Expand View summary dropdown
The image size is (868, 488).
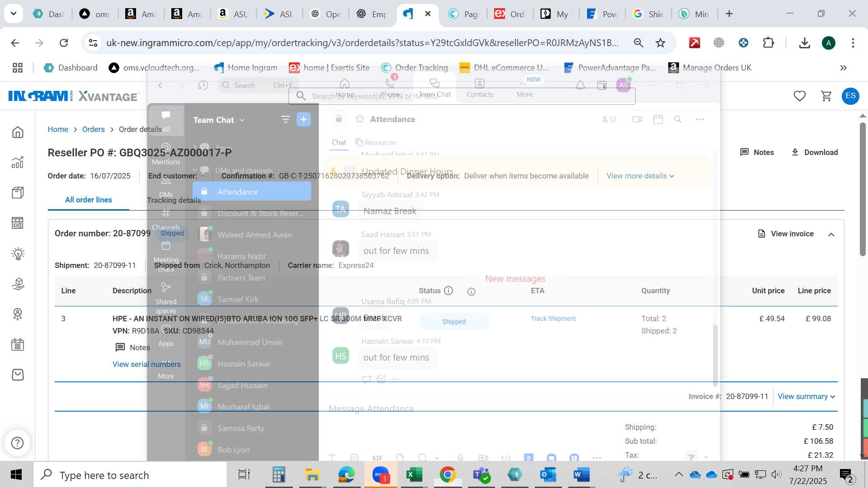click(807, 396)
